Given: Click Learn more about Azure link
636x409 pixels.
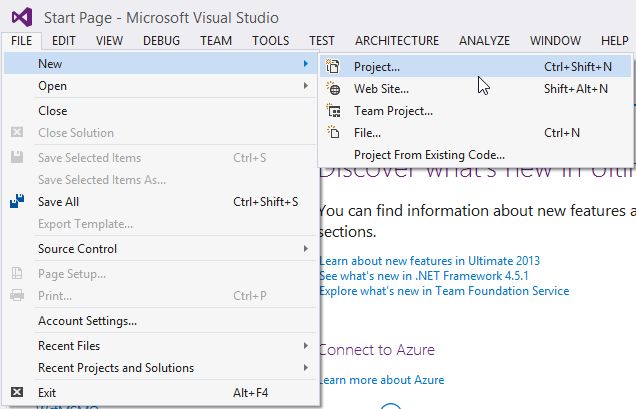Looking at the screenshot, I should [x=381, y=380].
